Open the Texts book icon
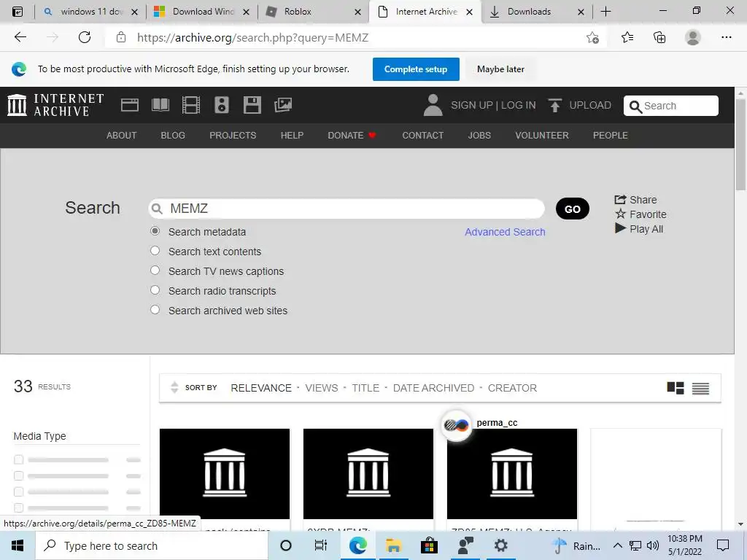Screen dimensions: 747x560 point(160,105)
